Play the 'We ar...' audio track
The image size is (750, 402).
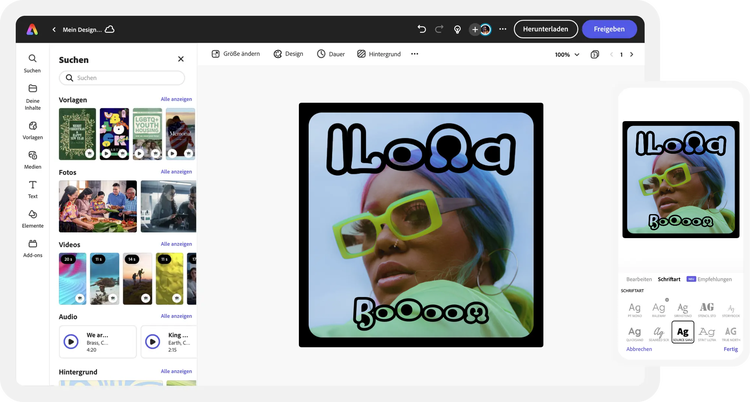(71, 341)
